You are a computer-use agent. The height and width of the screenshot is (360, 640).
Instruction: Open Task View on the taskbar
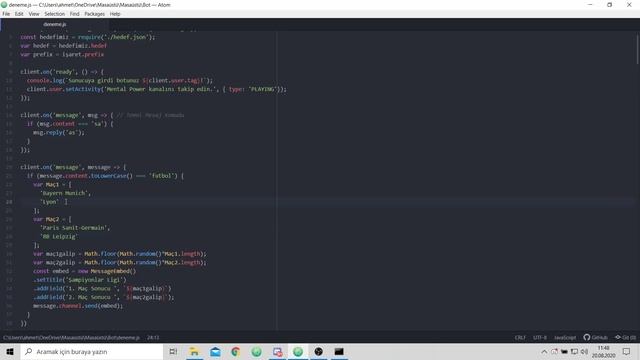pyautogui.click(x=173, y=351)
